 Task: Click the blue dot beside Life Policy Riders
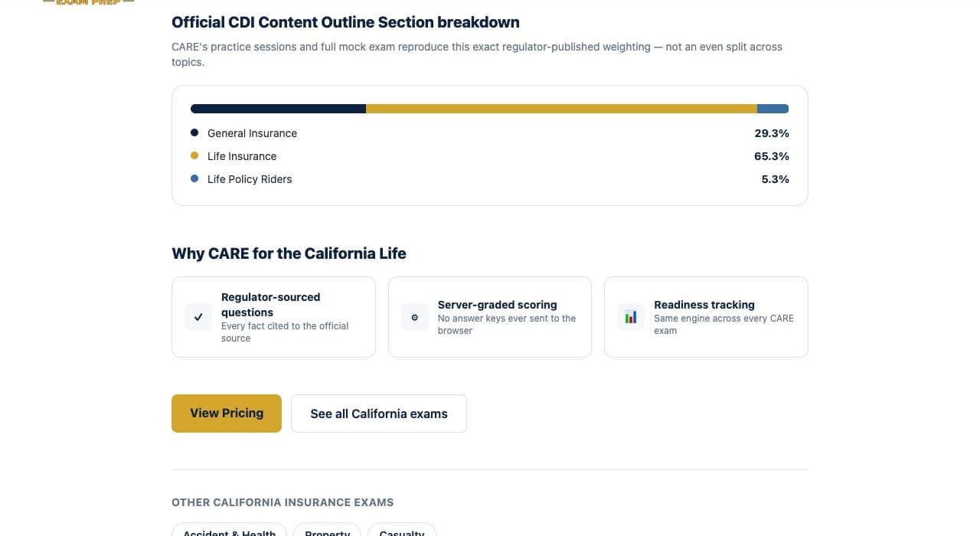click(x=194, y=179)
